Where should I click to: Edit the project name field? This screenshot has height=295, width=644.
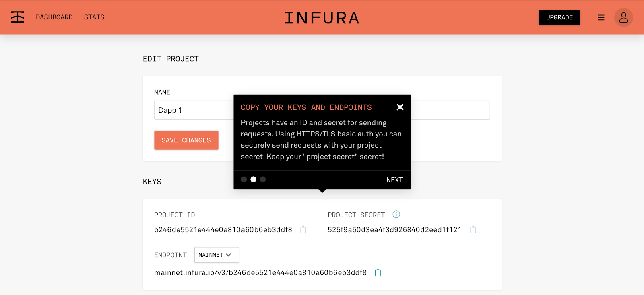322,110
